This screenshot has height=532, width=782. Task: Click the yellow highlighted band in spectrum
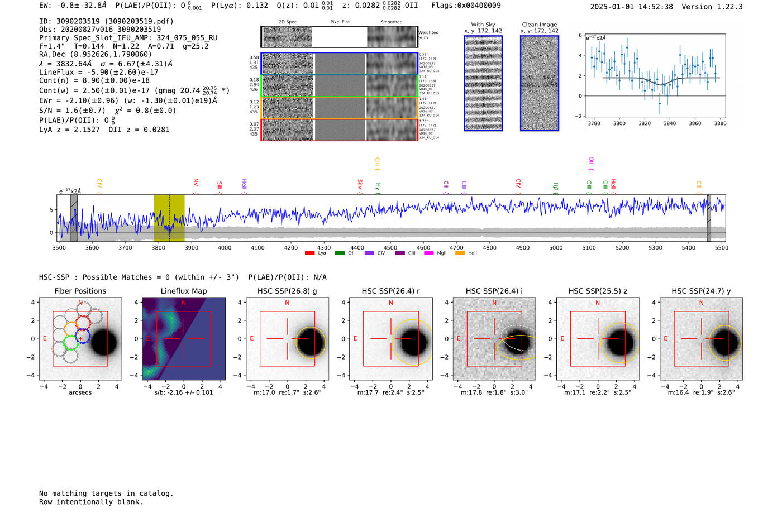(169, 218)
